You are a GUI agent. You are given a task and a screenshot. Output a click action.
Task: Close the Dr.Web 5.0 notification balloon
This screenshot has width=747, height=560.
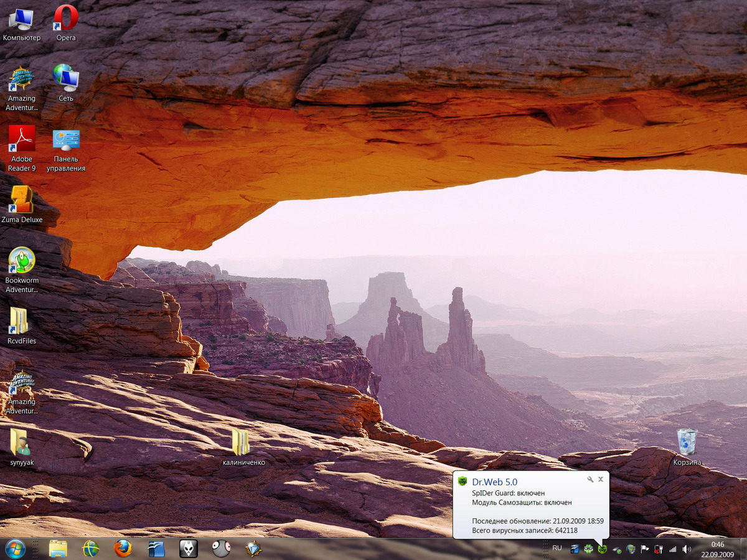click(601, 479)
